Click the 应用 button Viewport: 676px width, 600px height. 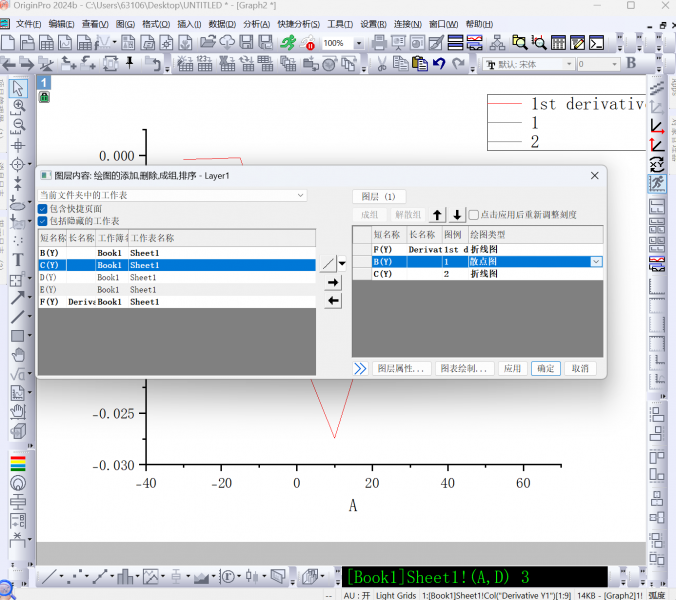pos(513,369)
